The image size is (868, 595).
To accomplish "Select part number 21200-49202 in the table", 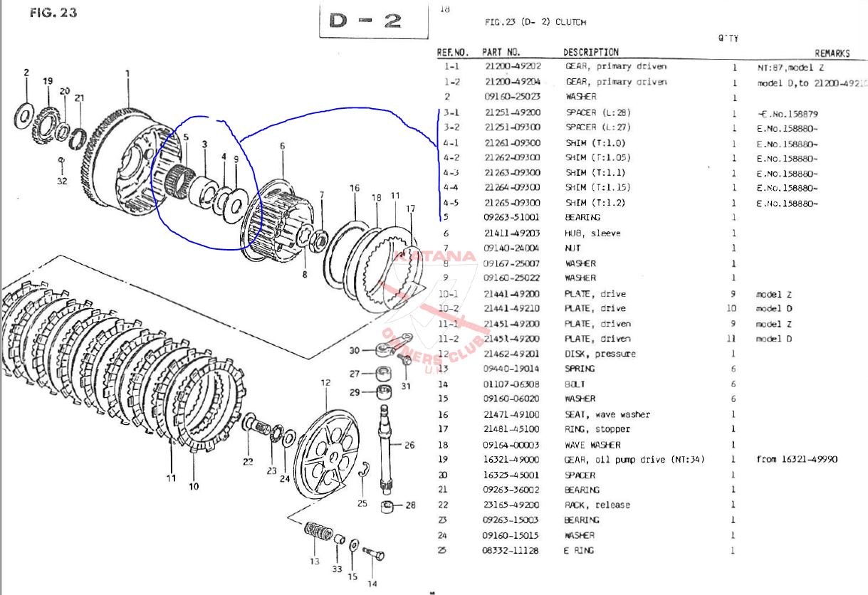I will [x=512, y=67].
